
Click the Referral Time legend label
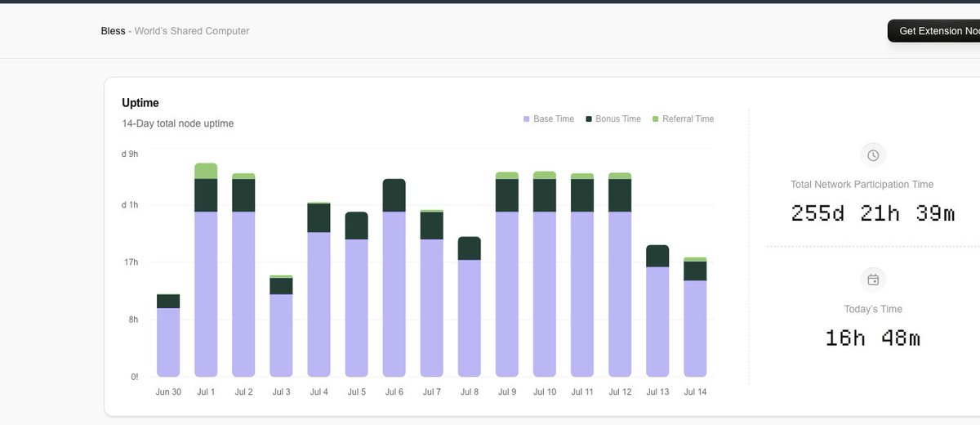click(688, 119)
